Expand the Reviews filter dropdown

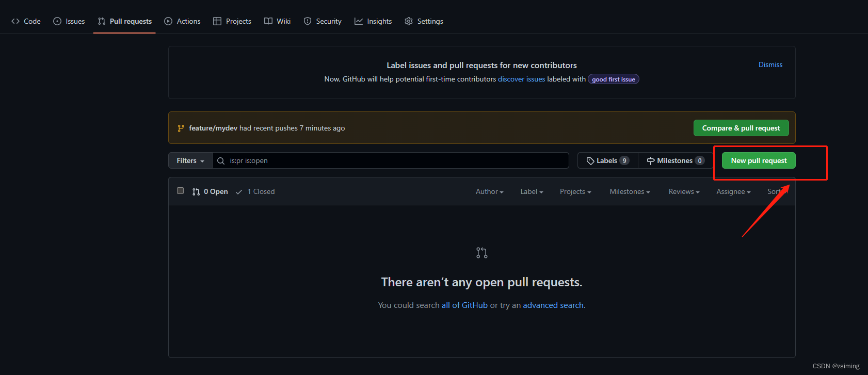(x=684, y=191)
